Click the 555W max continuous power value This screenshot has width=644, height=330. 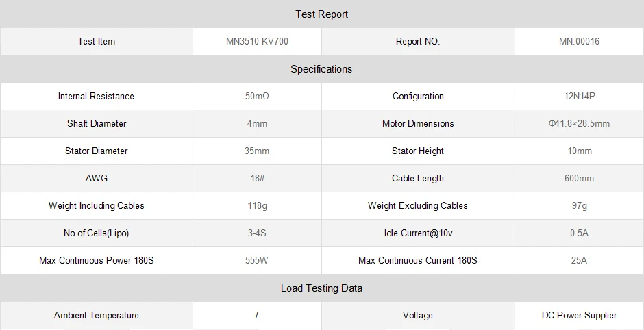click(x=257, y=261)
